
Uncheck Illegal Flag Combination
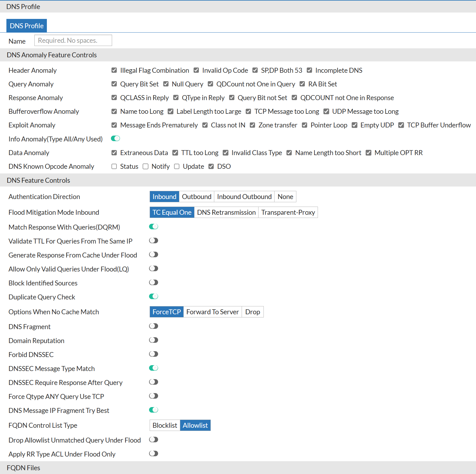pos(114,70)
